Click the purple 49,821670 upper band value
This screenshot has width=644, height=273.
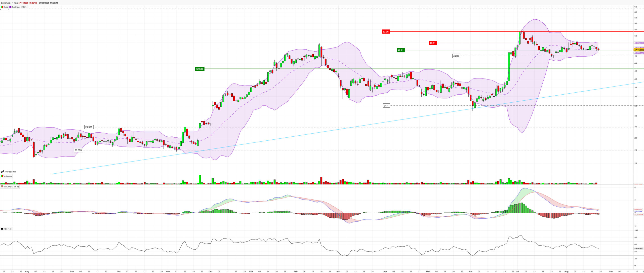[639, 43]
